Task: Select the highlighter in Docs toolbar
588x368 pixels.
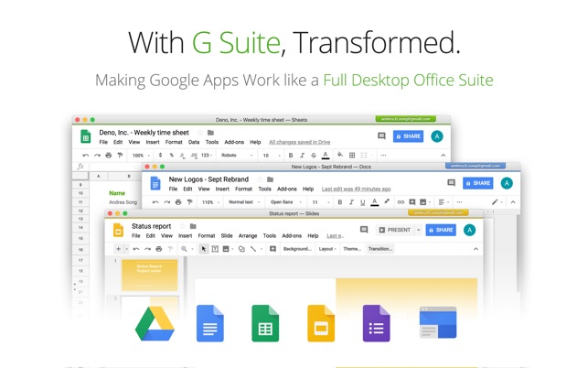Action: 387,201
